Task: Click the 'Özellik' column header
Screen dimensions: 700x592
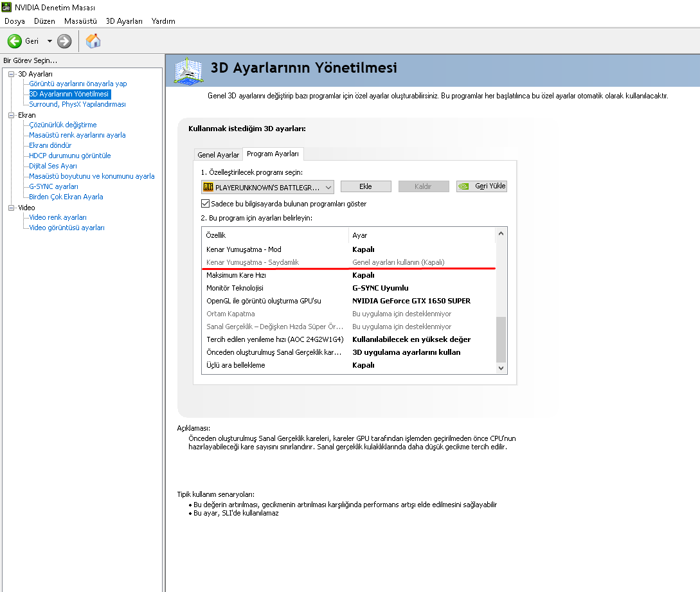Action: click(x=275, y=235)
